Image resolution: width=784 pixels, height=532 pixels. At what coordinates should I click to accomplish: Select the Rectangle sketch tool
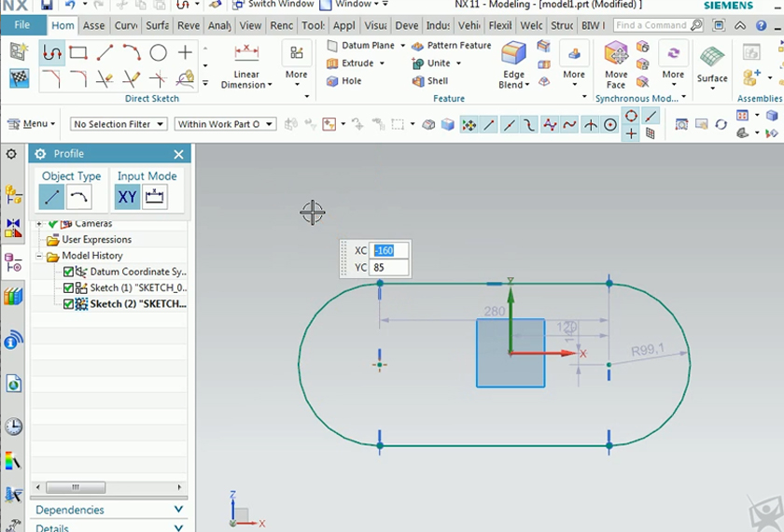tap(78, 53)
